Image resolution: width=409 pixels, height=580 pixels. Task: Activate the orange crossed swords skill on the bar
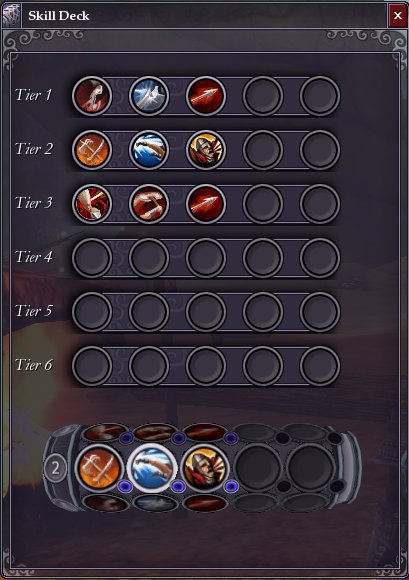point(99,468)
